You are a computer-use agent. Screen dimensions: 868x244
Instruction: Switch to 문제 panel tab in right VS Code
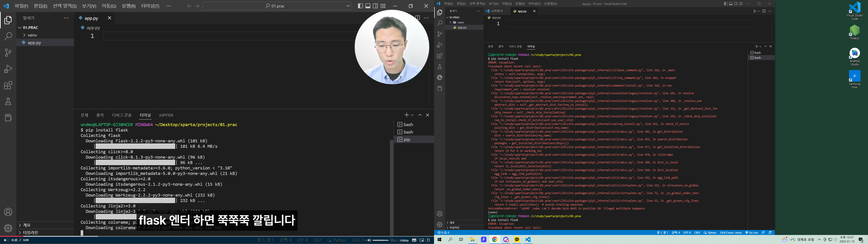click(x=490, y=47)
